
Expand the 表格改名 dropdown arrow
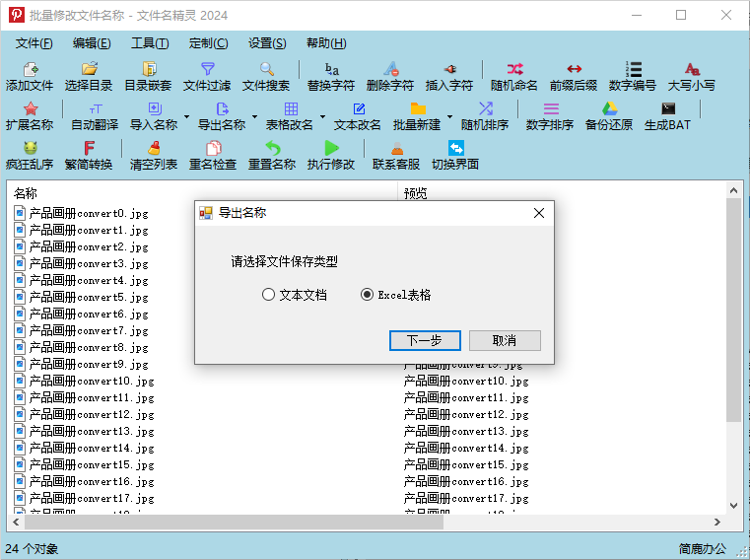pyautogui.click(x=322, y=116)
